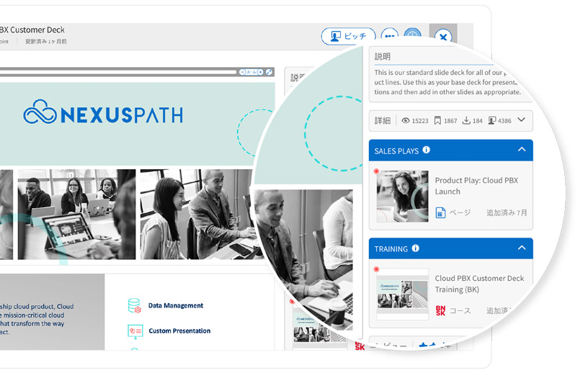Open Cloud PBX Customer Deck Training (BK)
Screen dimensions: 588x373
tap(479, 284)
